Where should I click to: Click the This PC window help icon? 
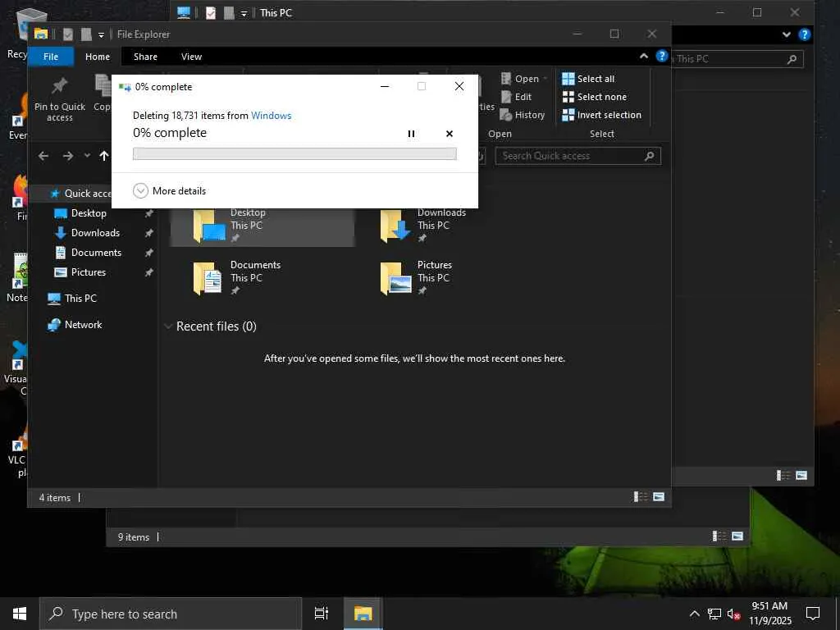(x=804, y=34)
